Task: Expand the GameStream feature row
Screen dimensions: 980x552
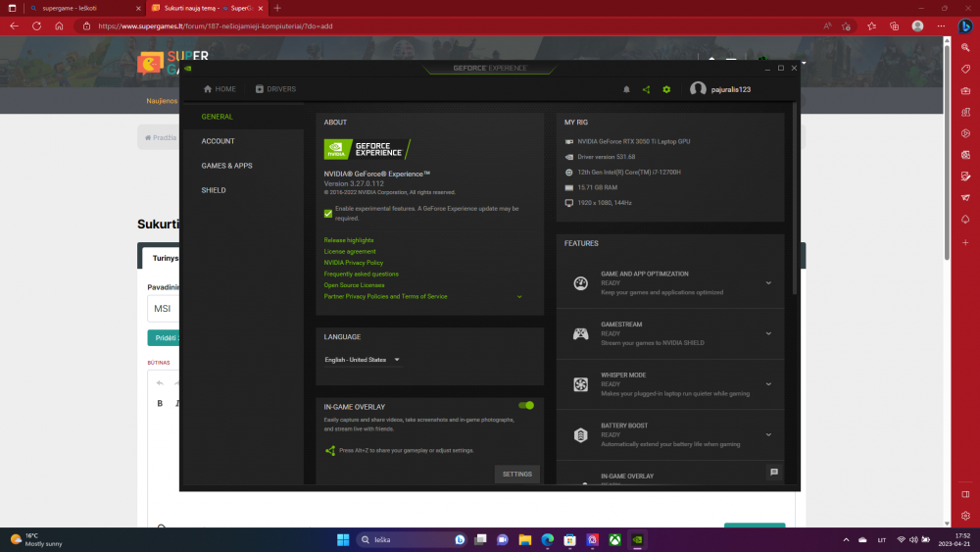Action: tap(768, 333)
